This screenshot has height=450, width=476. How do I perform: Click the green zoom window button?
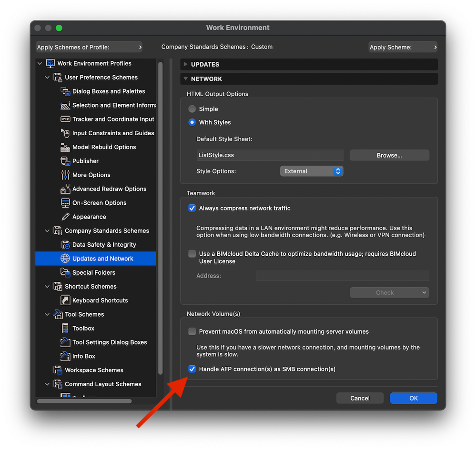pos(59,28)
